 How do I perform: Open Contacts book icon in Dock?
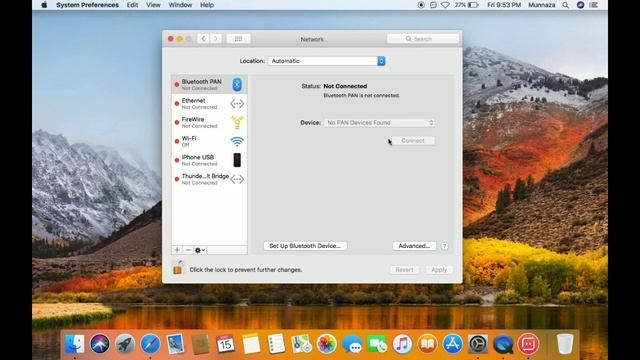pyautogui.click(x=200, y=344)
